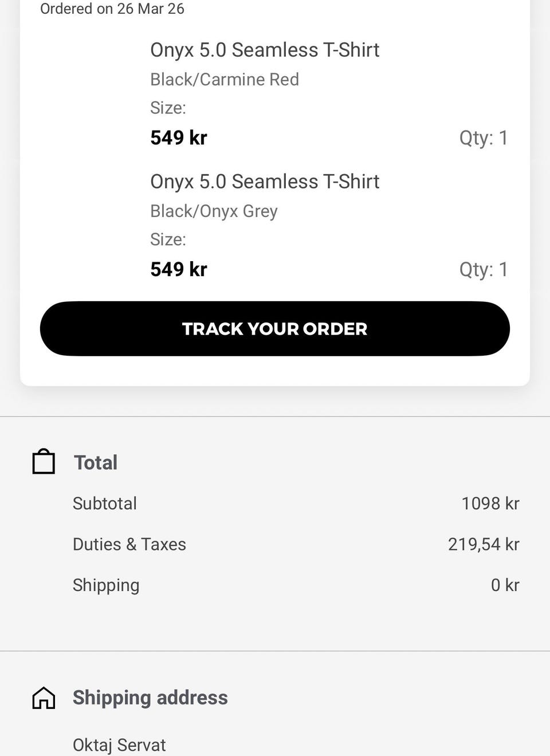The image size is (550, 756).
Task: Select the Total section heading
Action: (x=96, y=462)
